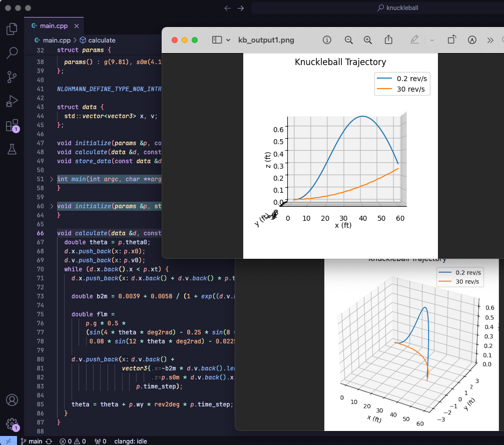Click the Share icon in Preview's toolbar
504x445 pixels.
click(389, 40)
